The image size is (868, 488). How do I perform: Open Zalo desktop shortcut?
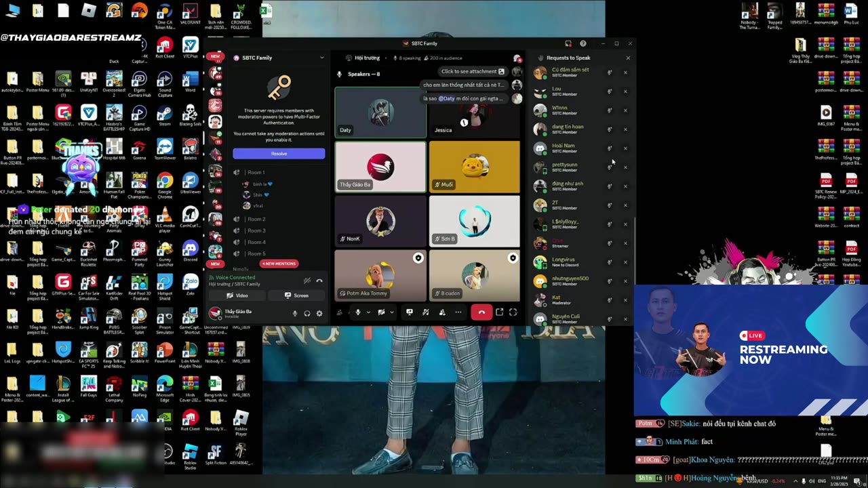click(x=191, y=286)
